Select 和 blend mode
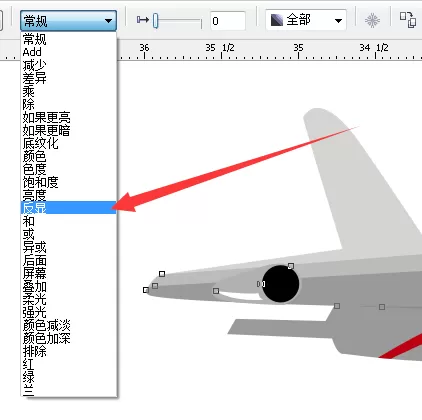Image resolution: width=422 pixels, height=420 pixels. (69, 221)
